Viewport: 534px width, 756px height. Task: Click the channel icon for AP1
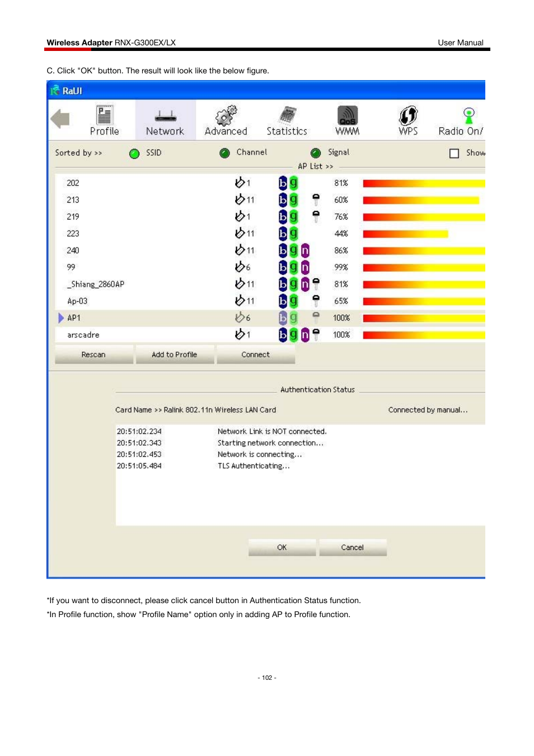240,317
